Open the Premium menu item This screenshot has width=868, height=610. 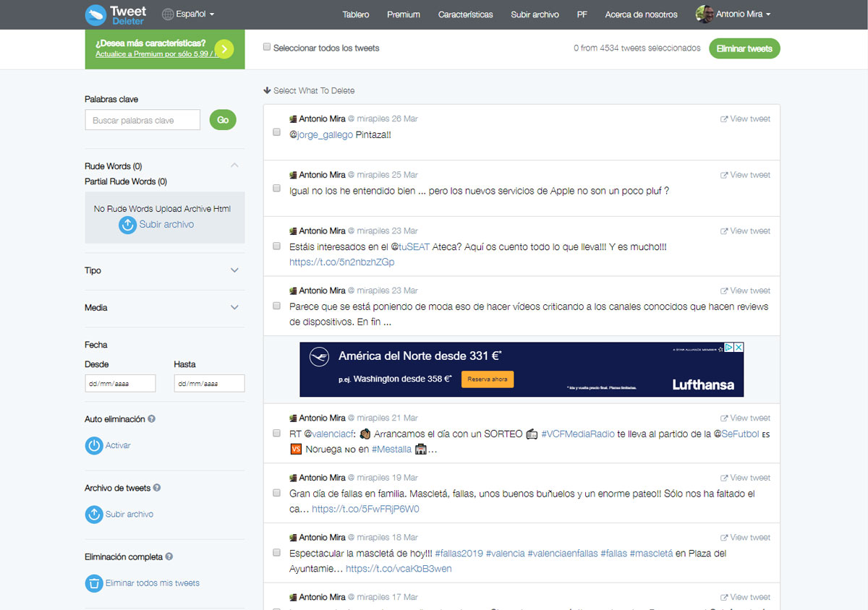pos(403,14)
